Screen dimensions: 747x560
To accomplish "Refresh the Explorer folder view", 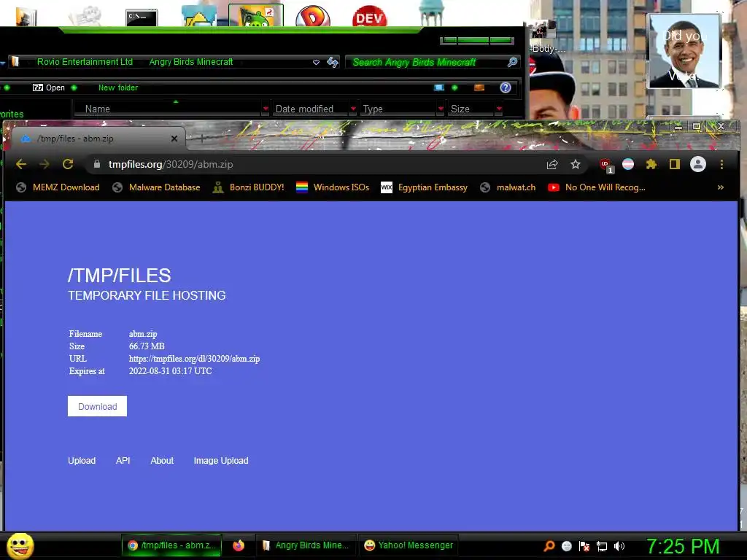I will coord(333,63).
